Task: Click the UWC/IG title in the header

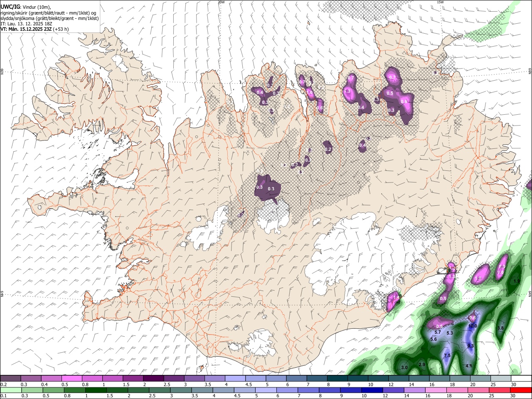Action: (10, 7)
